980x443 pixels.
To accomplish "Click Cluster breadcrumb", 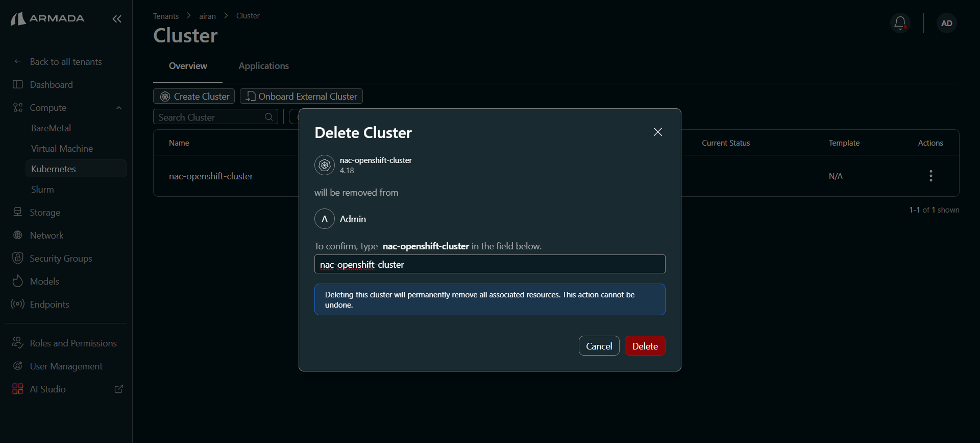I will coord(248,16).
